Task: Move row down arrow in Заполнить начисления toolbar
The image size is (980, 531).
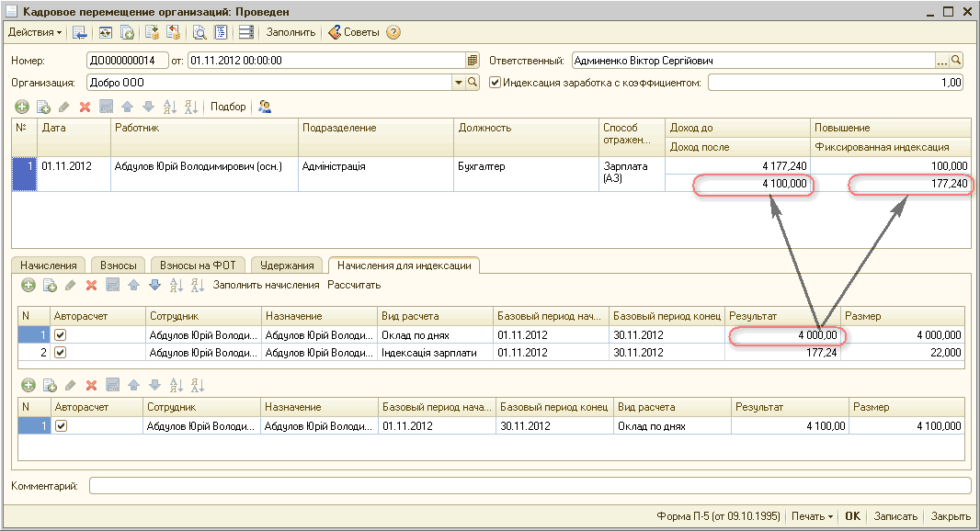Action: [x=155, y=286]
